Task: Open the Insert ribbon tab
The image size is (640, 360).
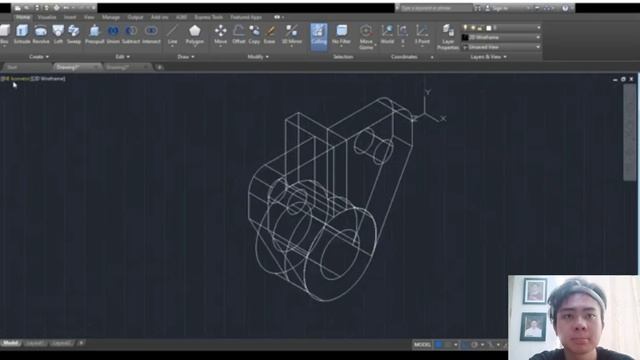Action: [x=70, y=17]
